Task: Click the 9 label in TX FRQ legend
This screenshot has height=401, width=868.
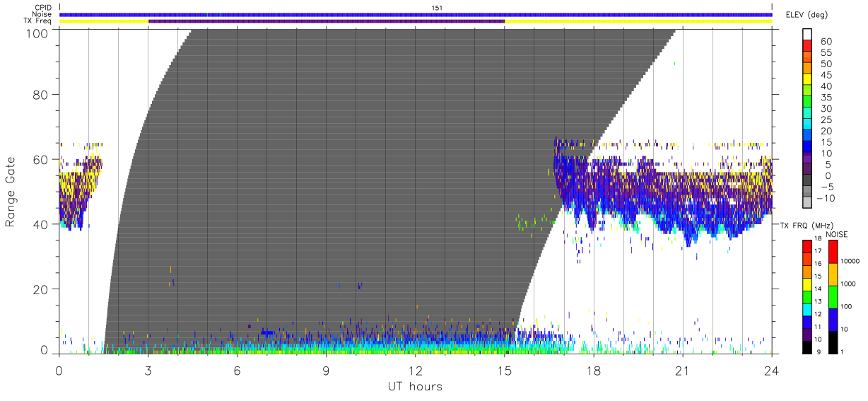Action: point(820,353)
